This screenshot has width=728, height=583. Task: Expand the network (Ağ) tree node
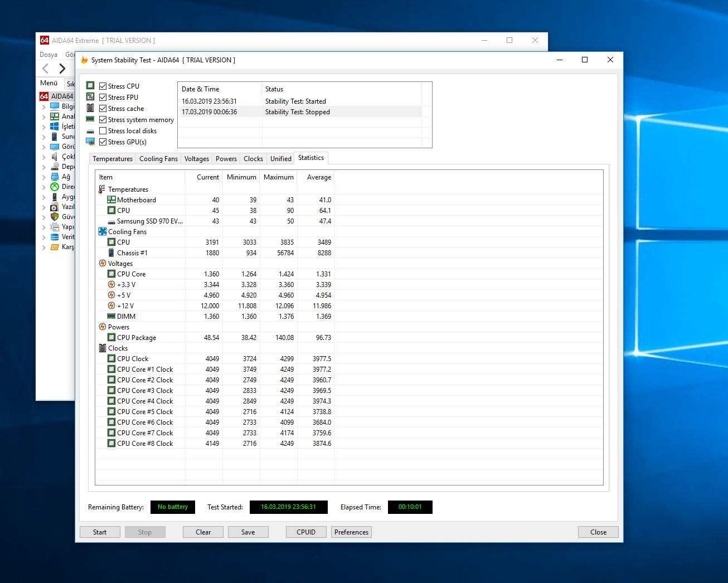pyautogui.click(x=44, y=177)
